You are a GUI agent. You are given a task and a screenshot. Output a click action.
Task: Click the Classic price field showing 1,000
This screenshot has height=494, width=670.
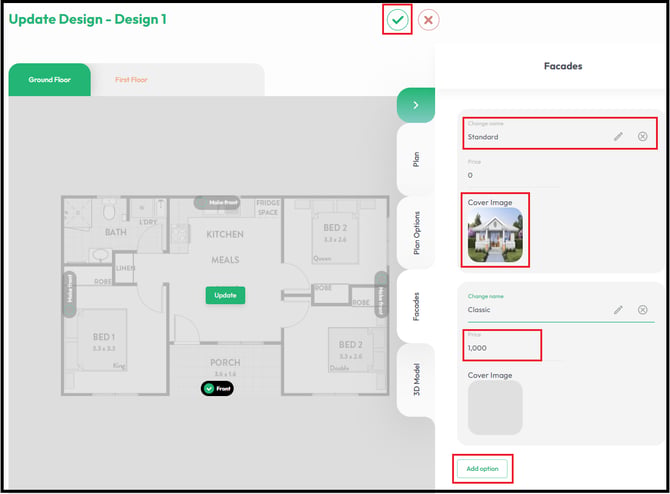pyautogui.click(x=502, y=345)
